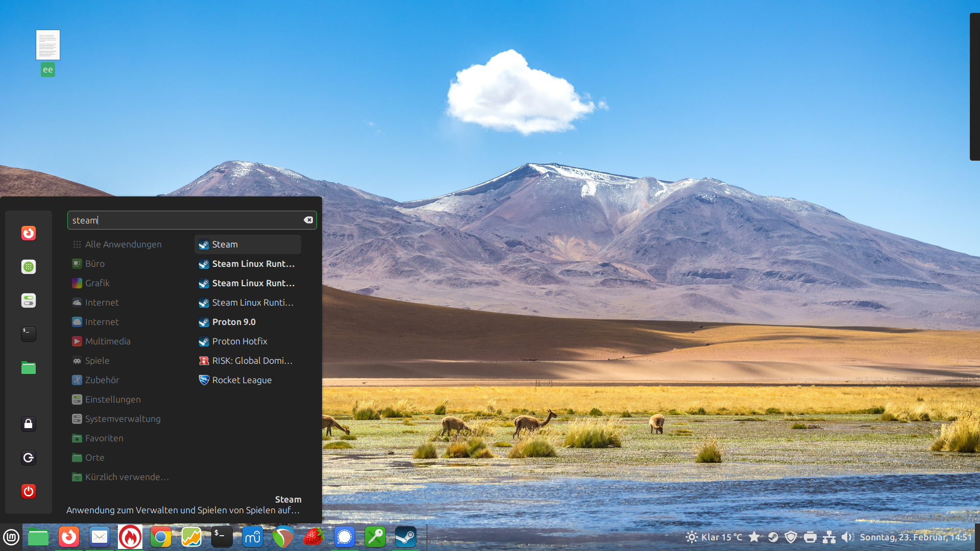
Task: Select the Einstellungen category
Action: [122, 399]
